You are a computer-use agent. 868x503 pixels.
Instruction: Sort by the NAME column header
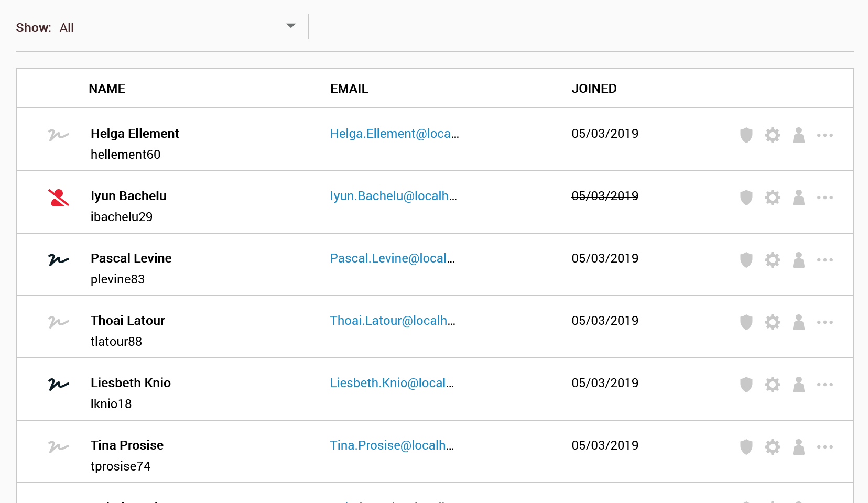107,89
